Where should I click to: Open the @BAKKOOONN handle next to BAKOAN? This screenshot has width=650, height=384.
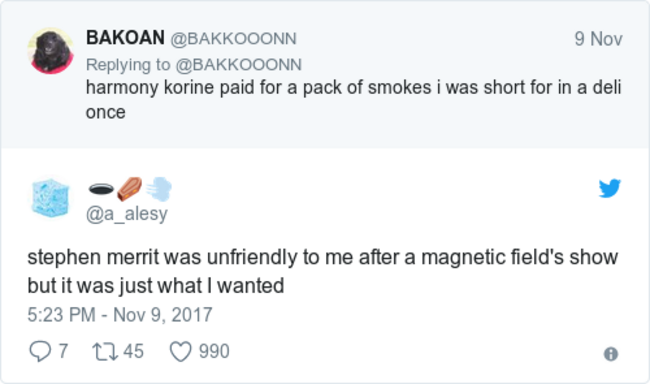pos(233,39)
